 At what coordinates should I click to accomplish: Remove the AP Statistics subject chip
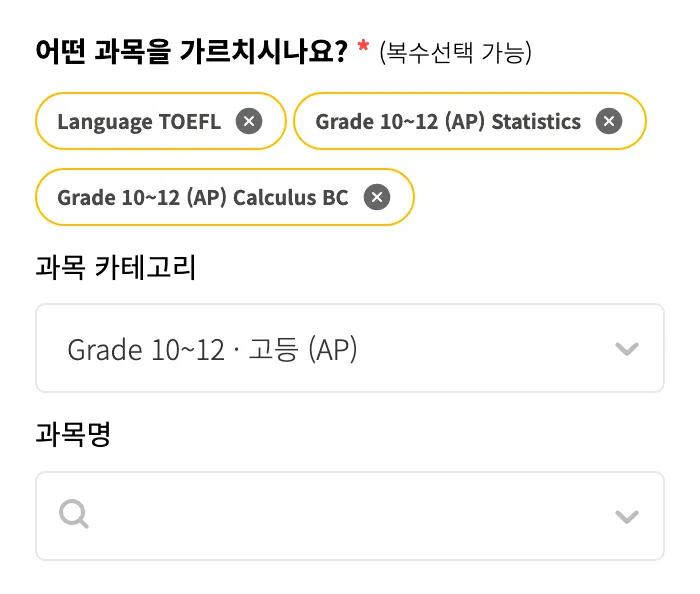point(608,122)
